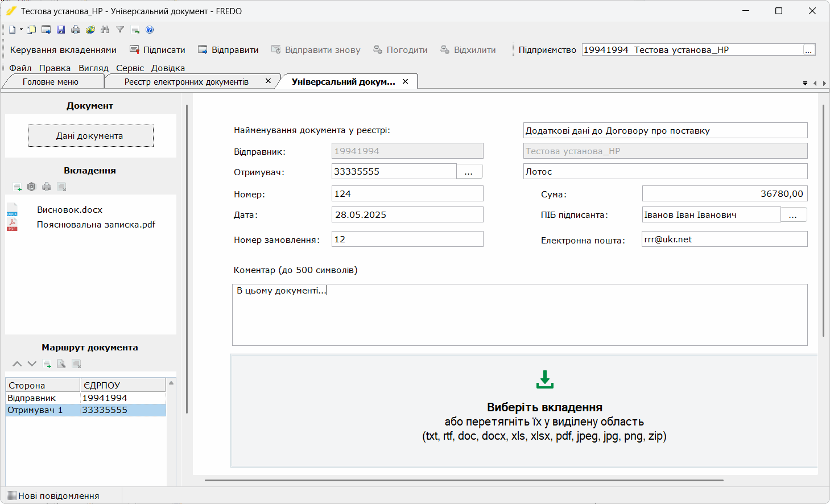Click the delete route row icon in Маршрут документа
The image size is (830, 504).
pos(76,363)
